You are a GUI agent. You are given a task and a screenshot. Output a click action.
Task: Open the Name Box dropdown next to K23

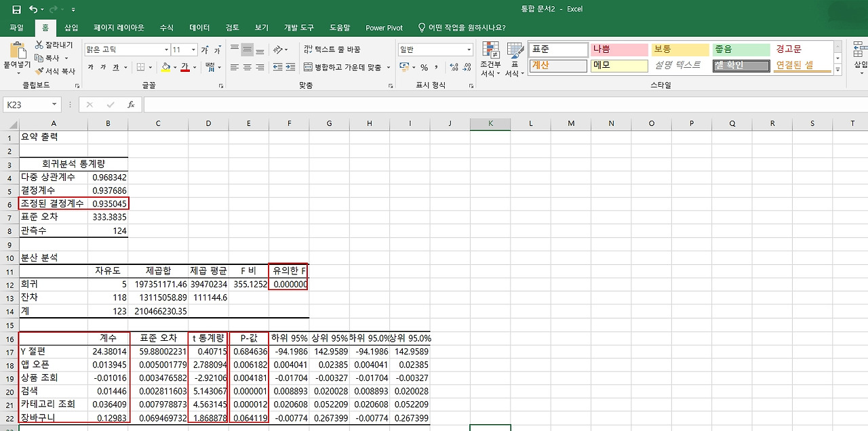pos(54,104)
